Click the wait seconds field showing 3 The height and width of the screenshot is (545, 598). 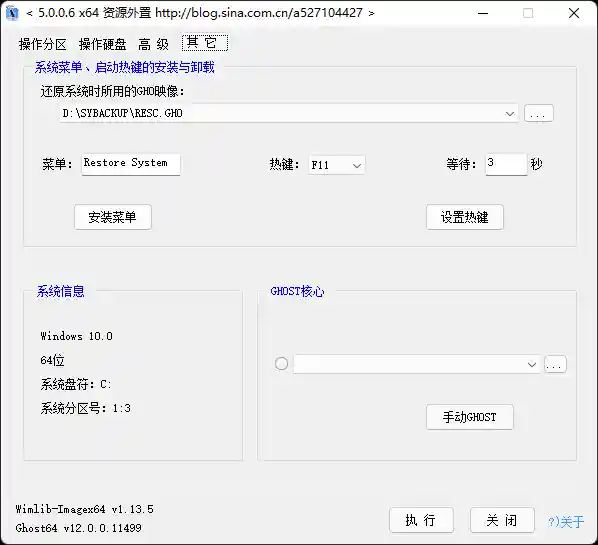pyautogui.click(x=506, y=164)
